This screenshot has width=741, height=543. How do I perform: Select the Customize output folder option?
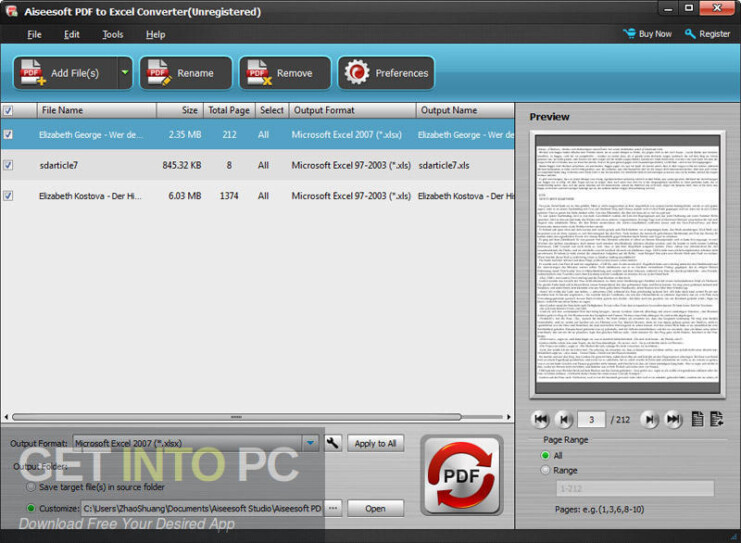tap(31, 509)
